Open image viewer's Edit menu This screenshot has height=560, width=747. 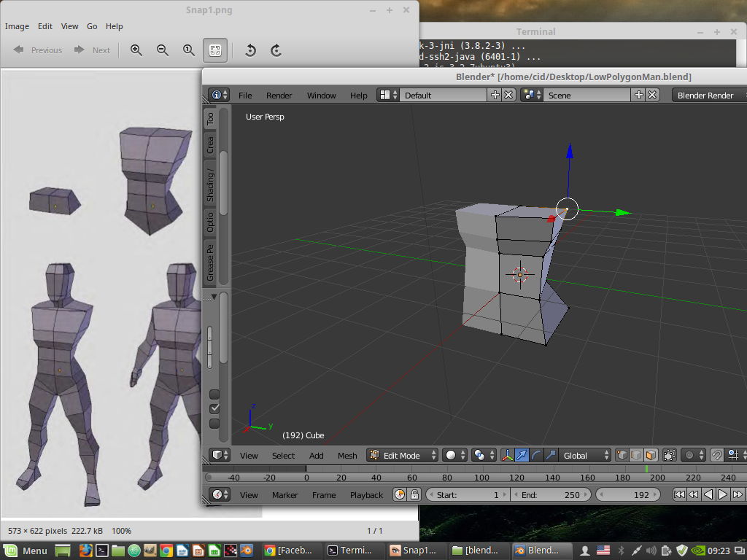coord(44,26)
